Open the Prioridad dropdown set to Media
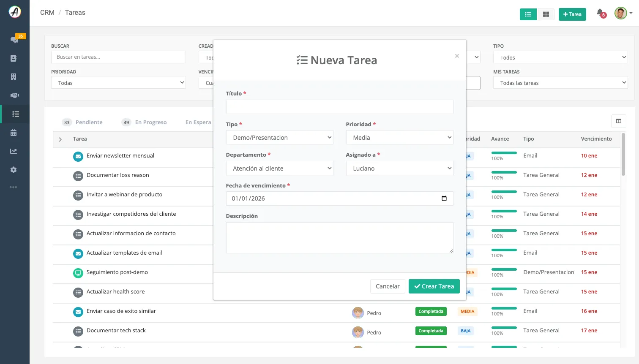The width and height of the screenshot is (639, 364). pyautogui.click(x=399, y=138)
